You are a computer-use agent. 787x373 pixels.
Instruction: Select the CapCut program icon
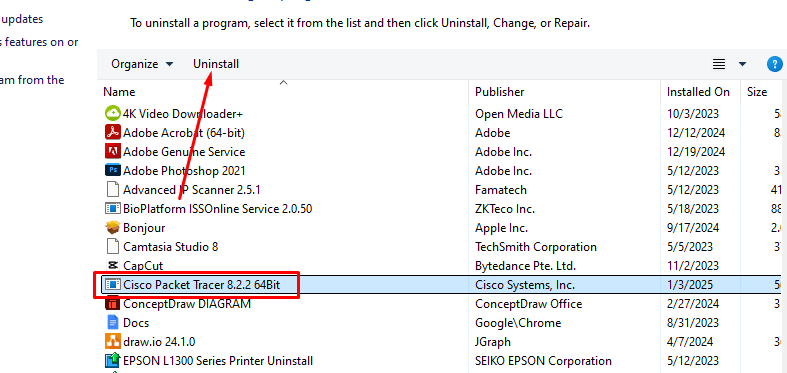(113, 266)
